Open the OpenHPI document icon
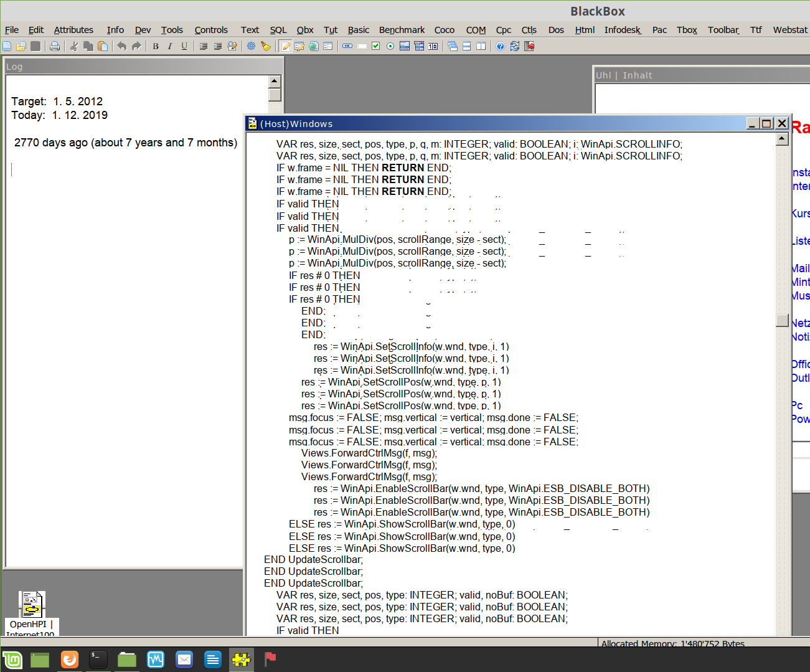The image size is (810, 672). tap(32, 604)
